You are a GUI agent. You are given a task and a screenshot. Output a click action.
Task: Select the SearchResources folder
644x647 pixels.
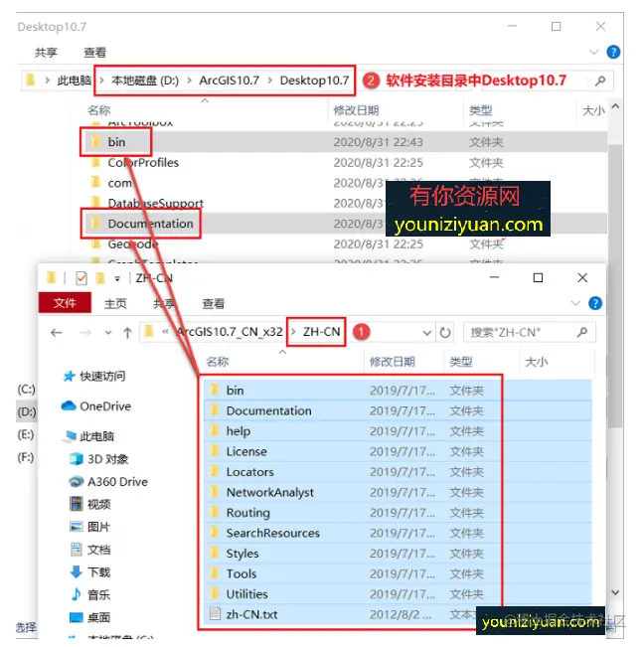pyautogui.click(x=398, y=533)
